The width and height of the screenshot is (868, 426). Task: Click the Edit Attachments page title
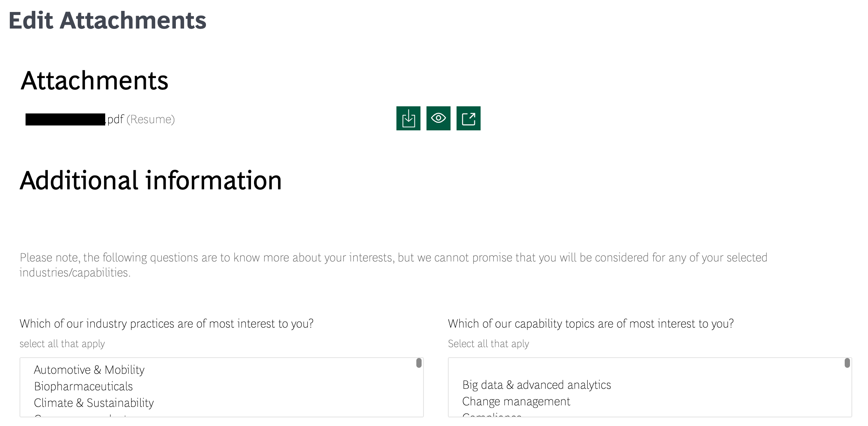point(107,20)
